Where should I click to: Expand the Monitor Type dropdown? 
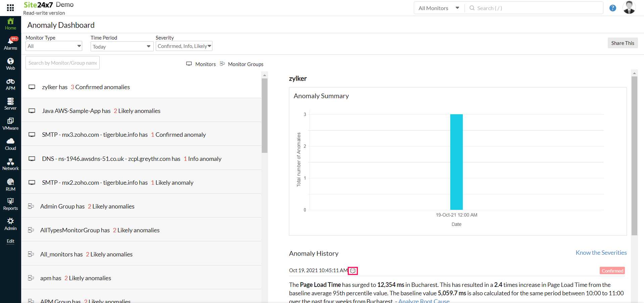[54, 46]
